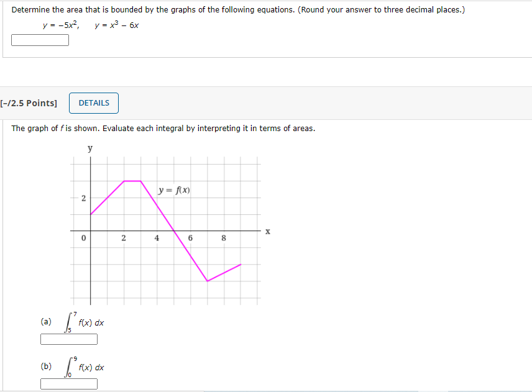532x392 pixels.
Task: Click the answer field for part (b)
Action: [x=68, y=383]
